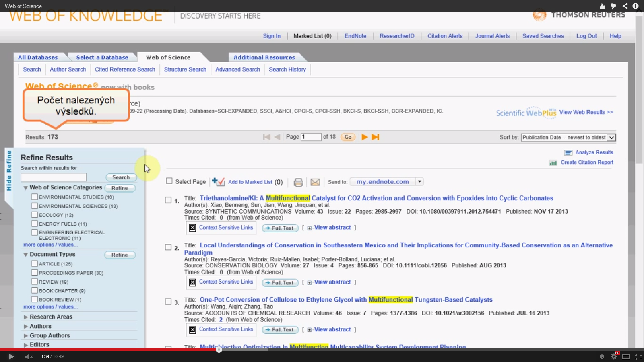Click the share icon on video header
This screenshot has height=362, width=644.
tap(625, 6)
